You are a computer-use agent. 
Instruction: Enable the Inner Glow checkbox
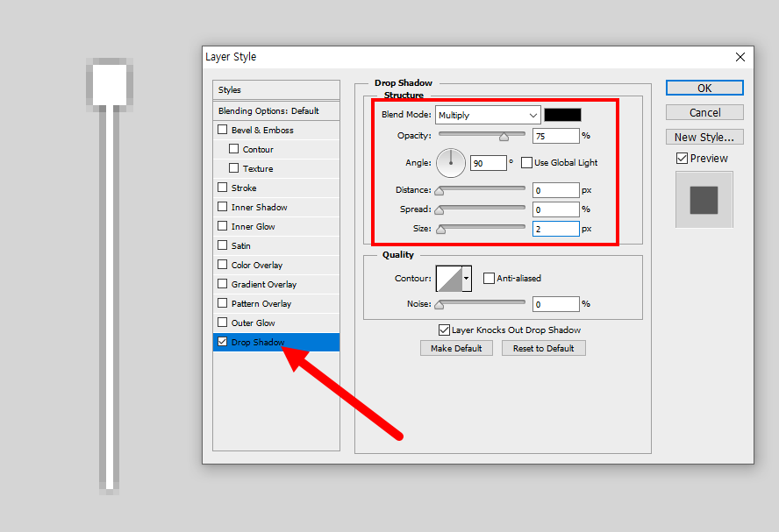pyautogui.click(x=223, y=226)
